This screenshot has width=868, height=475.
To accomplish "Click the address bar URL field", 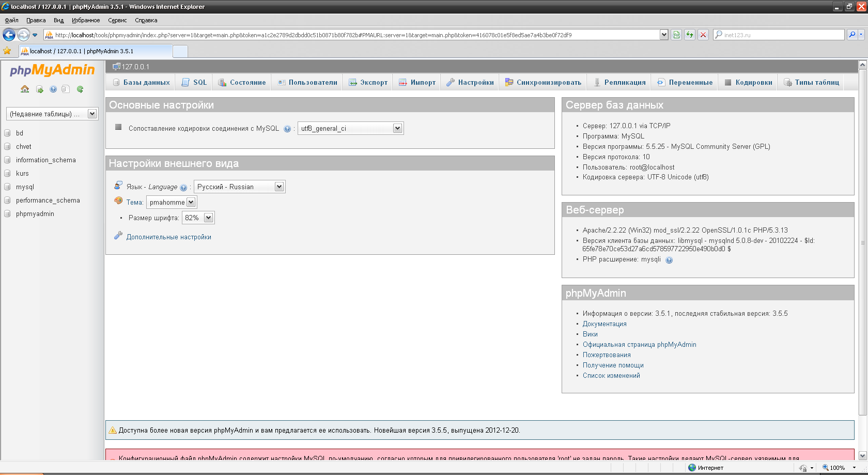I will (x=351, y=35).
